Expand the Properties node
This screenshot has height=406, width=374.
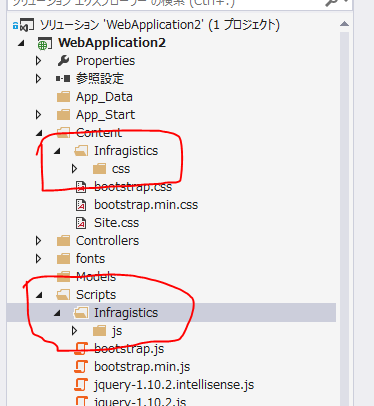[39, 61]
